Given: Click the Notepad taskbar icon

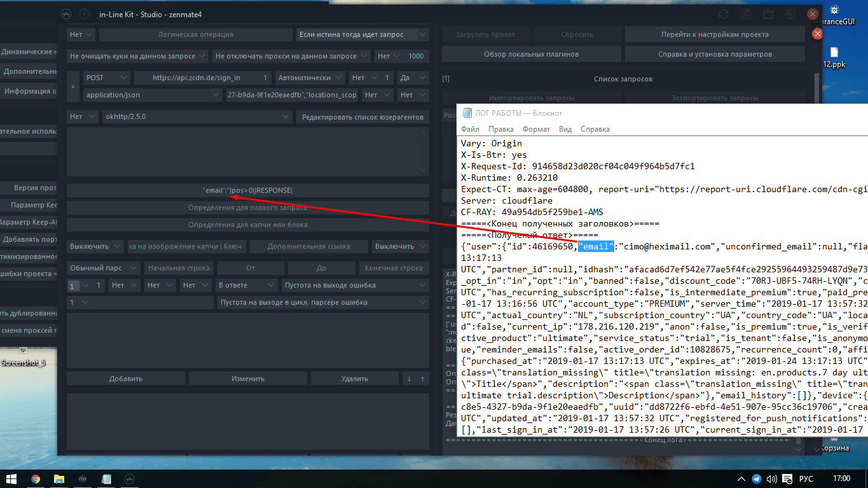Looking at the screenshot, I should [x=106, y=478].
